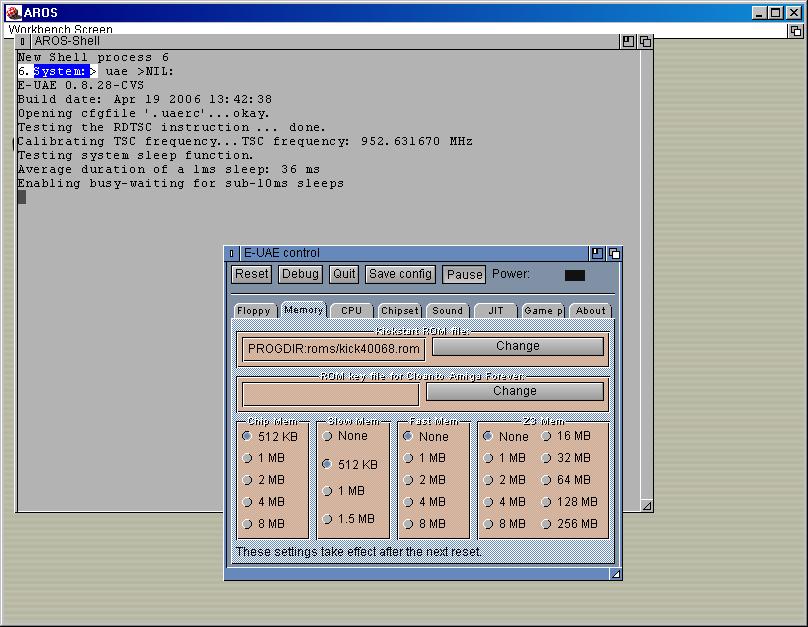
Task: Click the highlighted System: prompt text
Action: [x=61, y=71]
